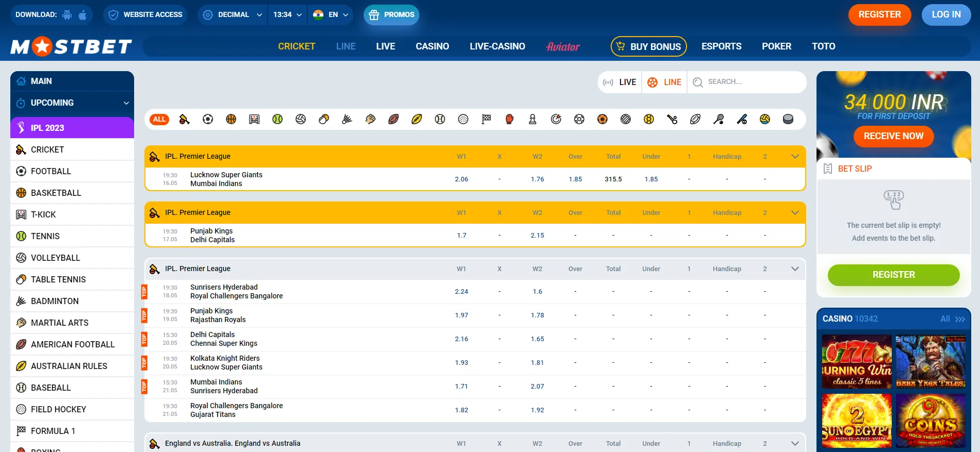
Task: Select the racket-and-ball icon in the filter row
Action: click(x=718, y=119)
